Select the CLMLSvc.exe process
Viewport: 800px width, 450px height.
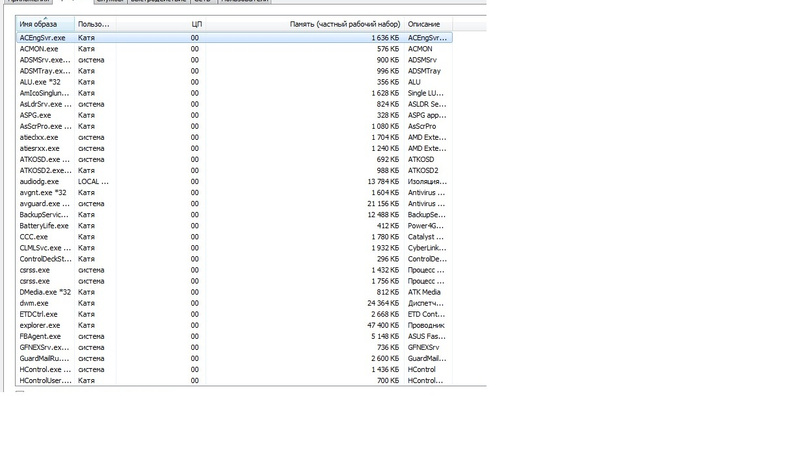234,248
